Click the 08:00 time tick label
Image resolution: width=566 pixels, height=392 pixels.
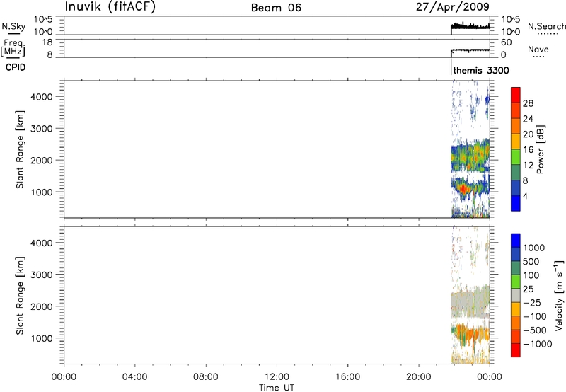tap(206, 377)
